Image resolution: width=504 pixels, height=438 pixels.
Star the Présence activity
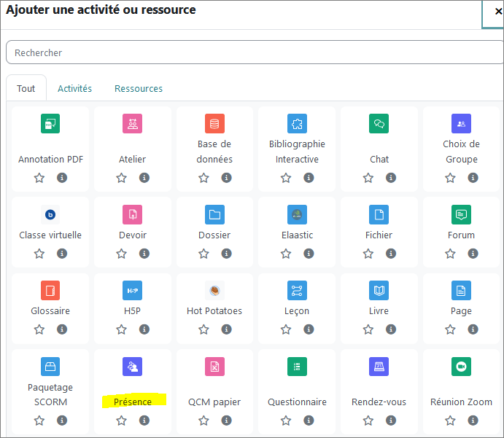[122, 421]
